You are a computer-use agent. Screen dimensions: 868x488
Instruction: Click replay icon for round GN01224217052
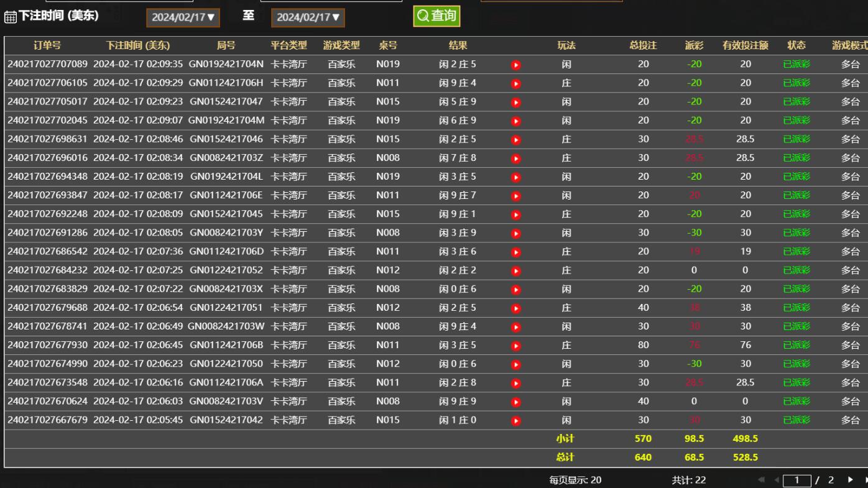pos(515,271)
